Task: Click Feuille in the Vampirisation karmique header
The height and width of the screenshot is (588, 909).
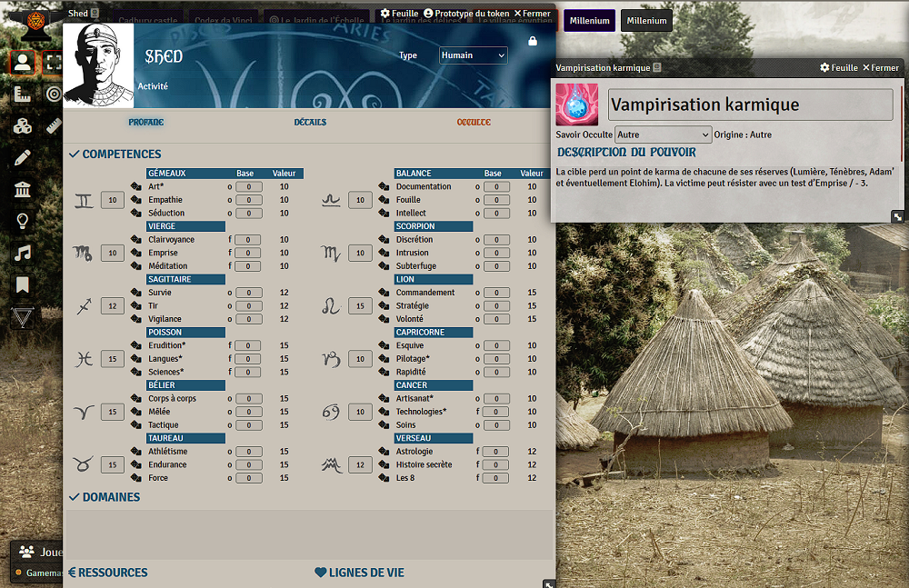Action: (x=838, y=67)
